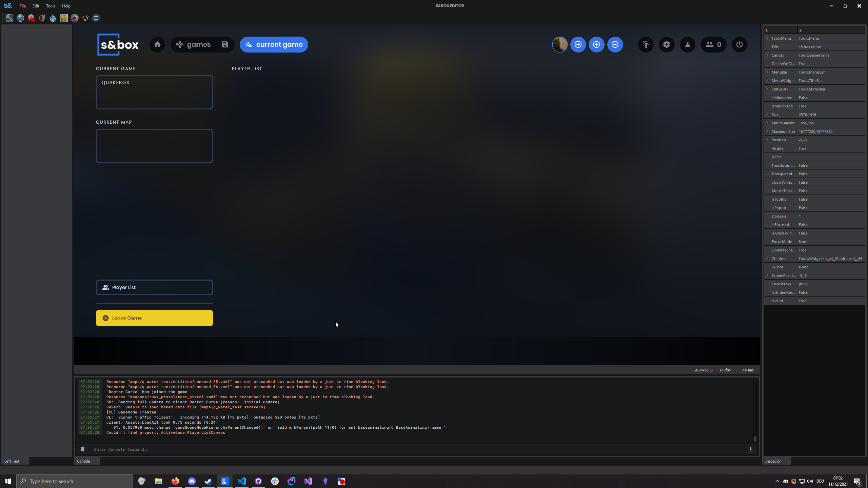This screenshot has height=488, width=868.
Task: Open the Hammer map editor from the toolbar
Action: [9, 18]
